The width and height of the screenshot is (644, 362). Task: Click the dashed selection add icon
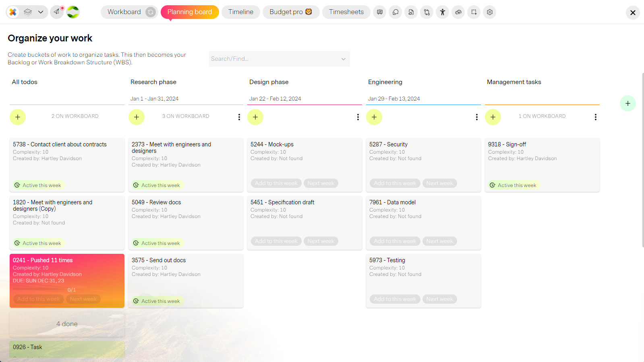[474, 12]
